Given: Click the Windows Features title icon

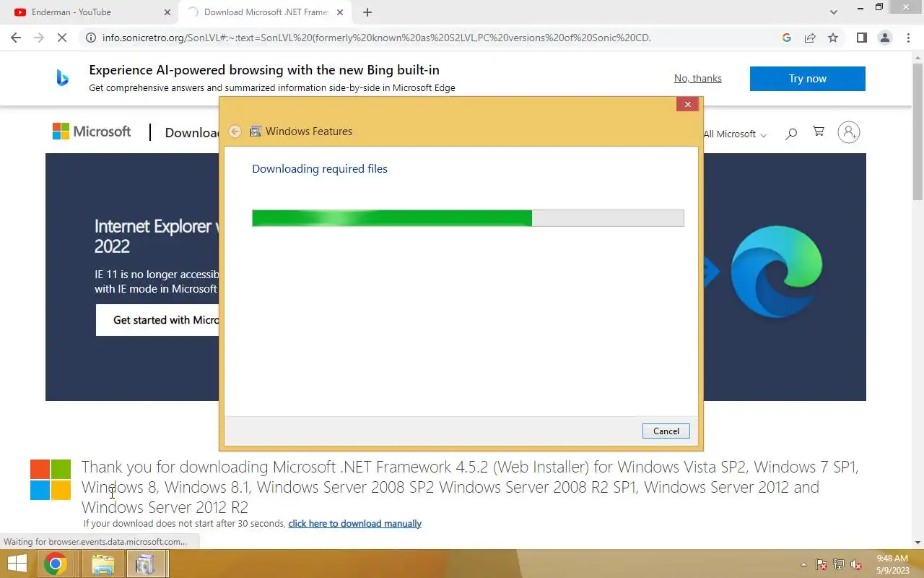Looking at the screenshot, I should [256, 131].
